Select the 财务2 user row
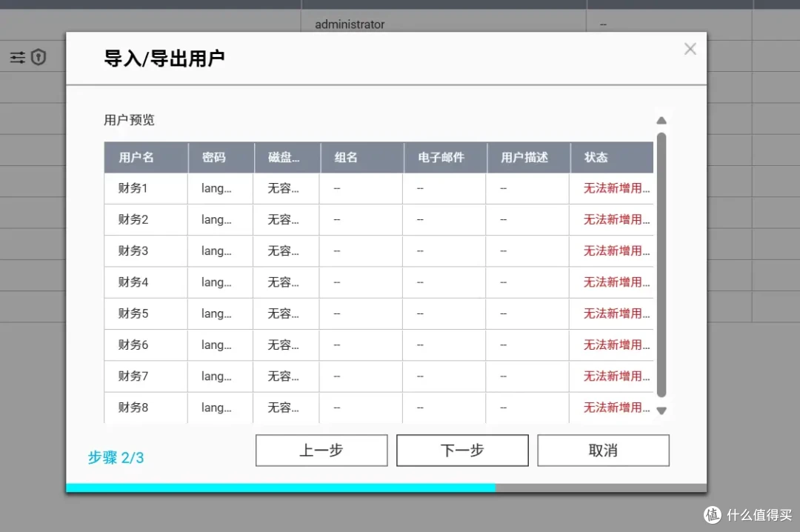 click(x=379, y=219)
